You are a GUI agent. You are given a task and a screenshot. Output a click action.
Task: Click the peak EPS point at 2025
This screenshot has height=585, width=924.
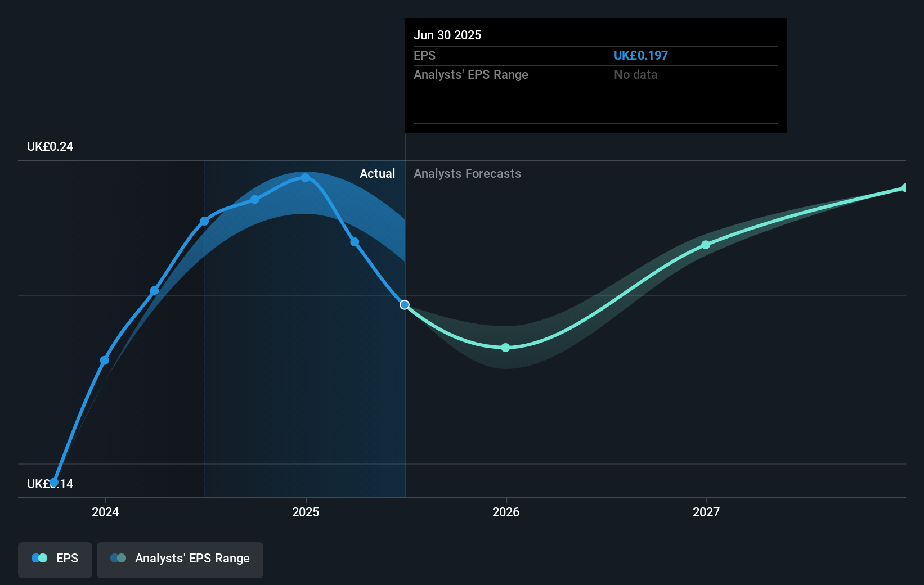click(305, 178)
